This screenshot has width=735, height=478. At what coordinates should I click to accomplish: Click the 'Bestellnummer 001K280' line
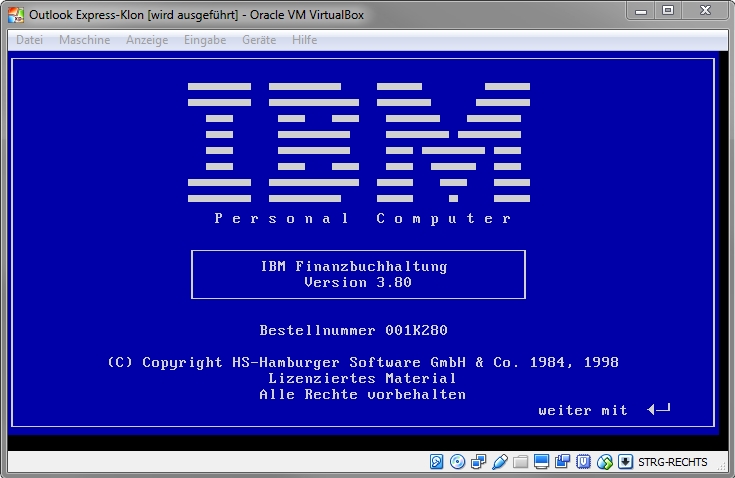click(354, 330)
